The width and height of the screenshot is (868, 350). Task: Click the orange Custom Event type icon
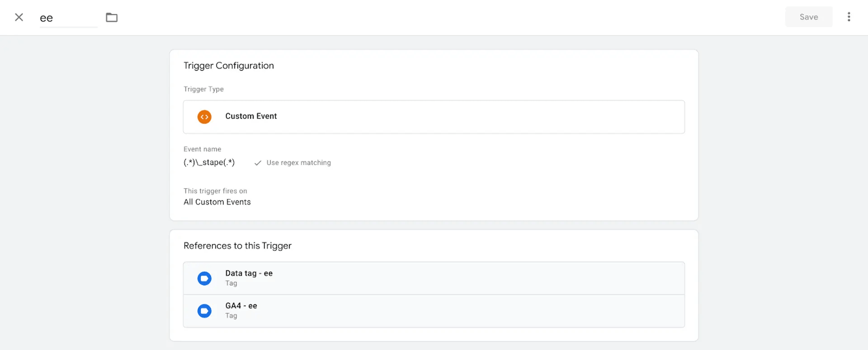click(x=204, y=117)
